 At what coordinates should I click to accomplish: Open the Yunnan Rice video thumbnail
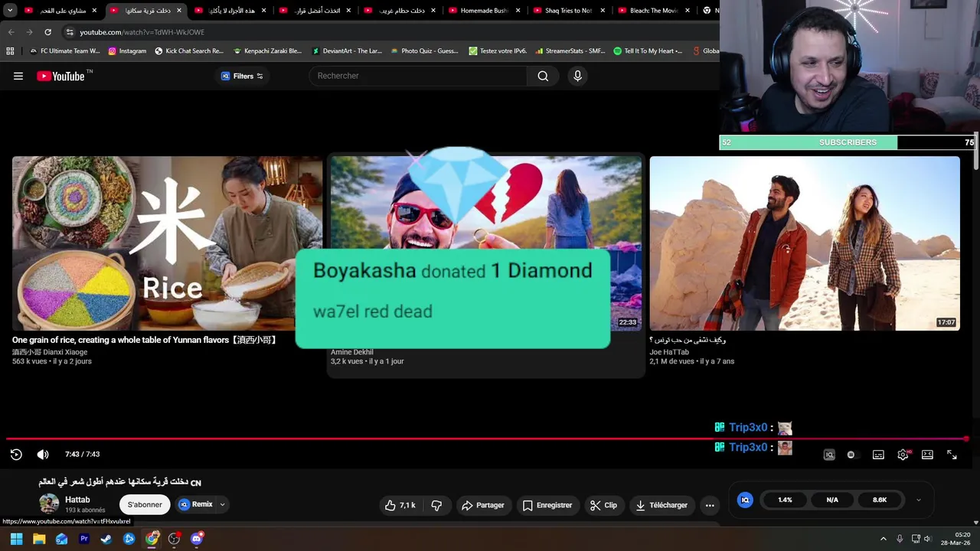pyautogui.click(x=167, y=243)
